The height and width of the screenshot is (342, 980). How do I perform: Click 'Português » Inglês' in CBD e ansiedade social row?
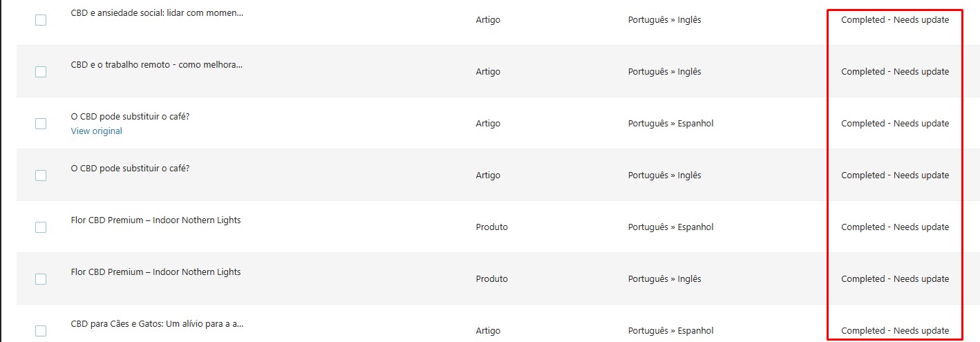pos(664,20)
